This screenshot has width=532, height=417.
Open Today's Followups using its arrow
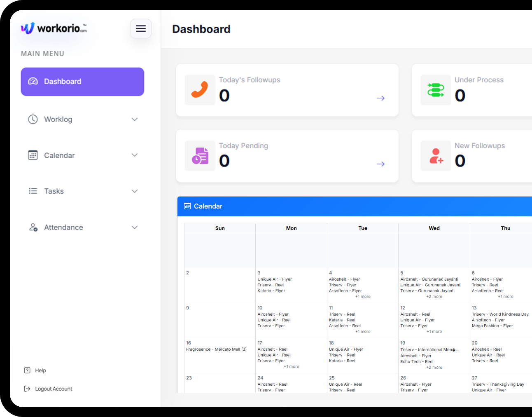(x=380, y=98)
